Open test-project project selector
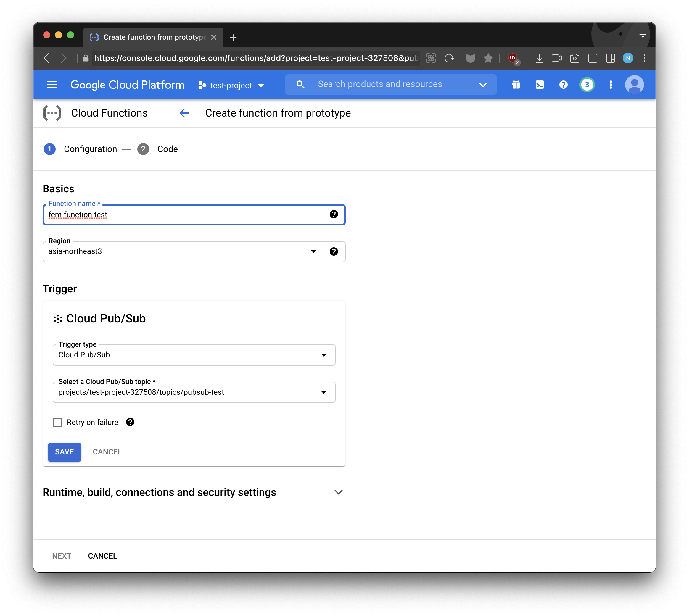Viewport: 689px width, 616px height. tap(231, 85)
